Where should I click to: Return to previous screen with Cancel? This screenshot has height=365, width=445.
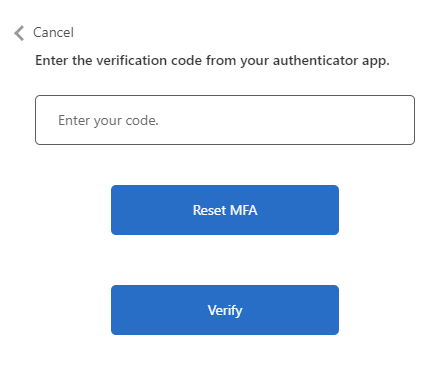coord(53,33)
